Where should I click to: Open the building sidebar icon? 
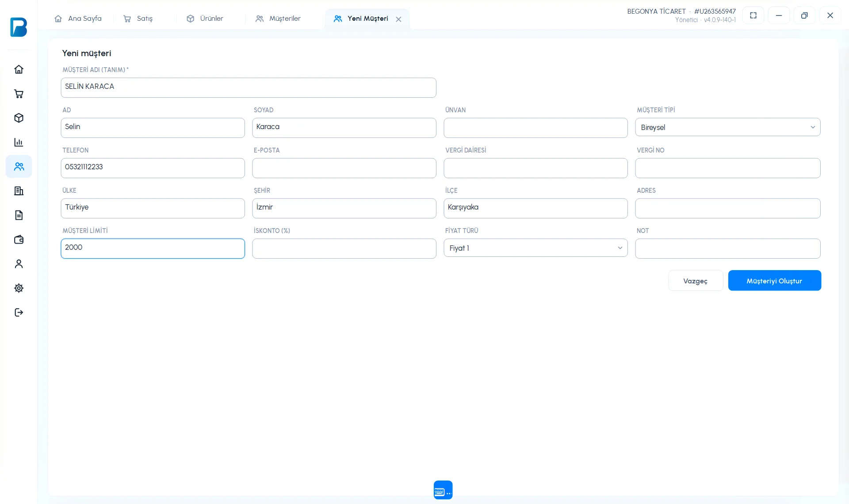tap(19, 191)
